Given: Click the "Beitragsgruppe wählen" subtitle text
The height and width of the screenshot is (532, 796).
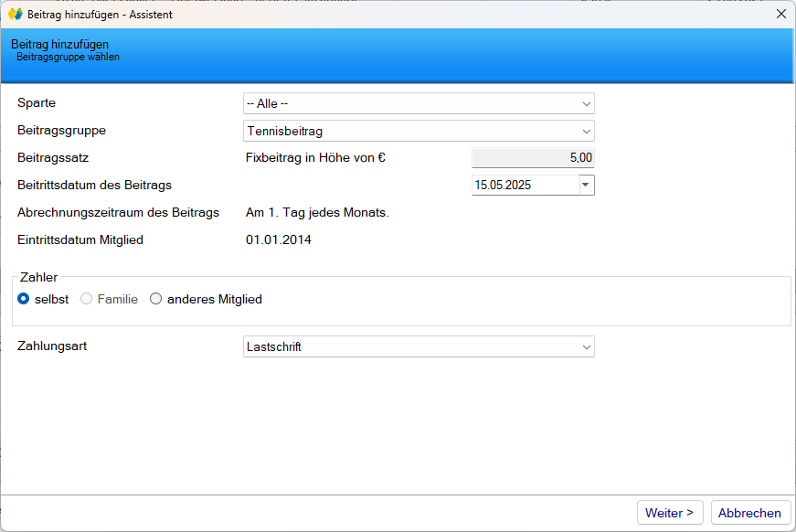Looking at the screenshot, I should click(68, 57).
